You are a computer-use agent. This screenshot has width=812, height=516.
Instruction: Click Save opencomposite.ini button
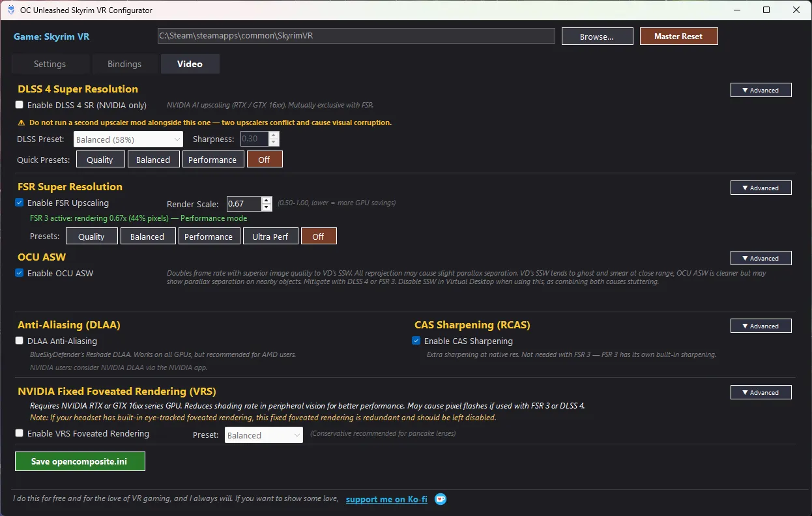tap(80, 461)
